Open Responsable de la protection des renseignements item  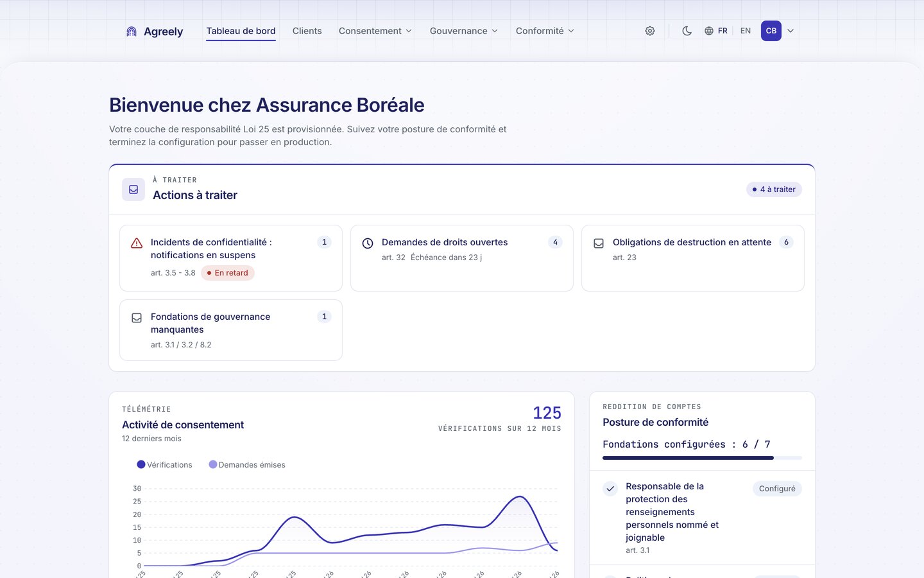(x=702, y=518)
